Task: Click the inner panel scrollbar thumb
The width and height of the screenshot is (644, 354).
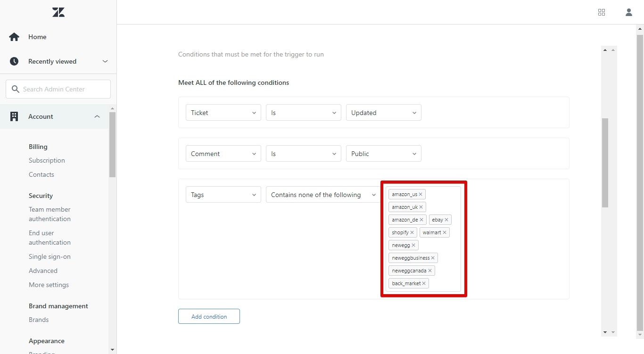Action: coord(605,163)
